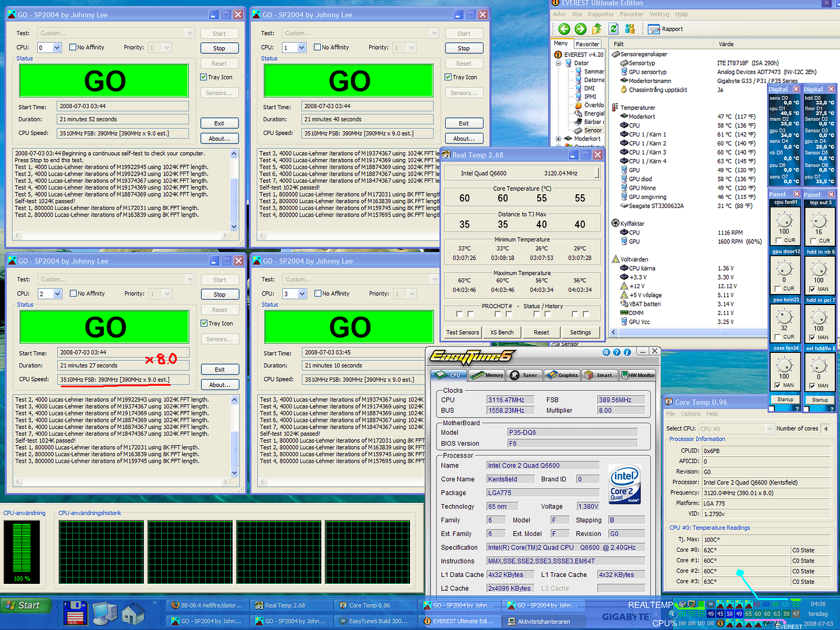Open the Överklockning flame item in EVEREST tree

click(589, 105)
